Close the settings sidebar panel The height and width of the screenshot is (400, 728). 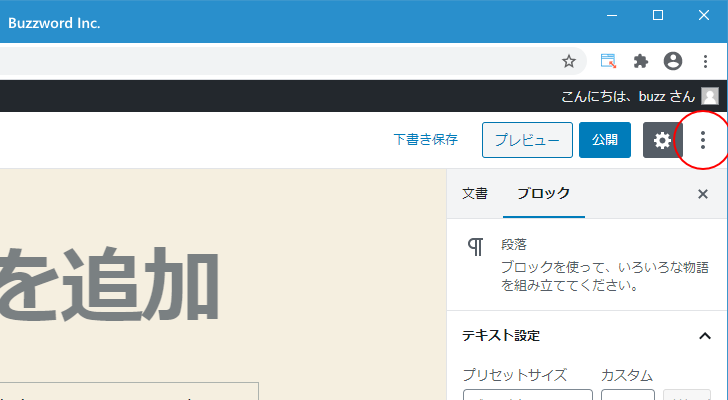[703, 194]
